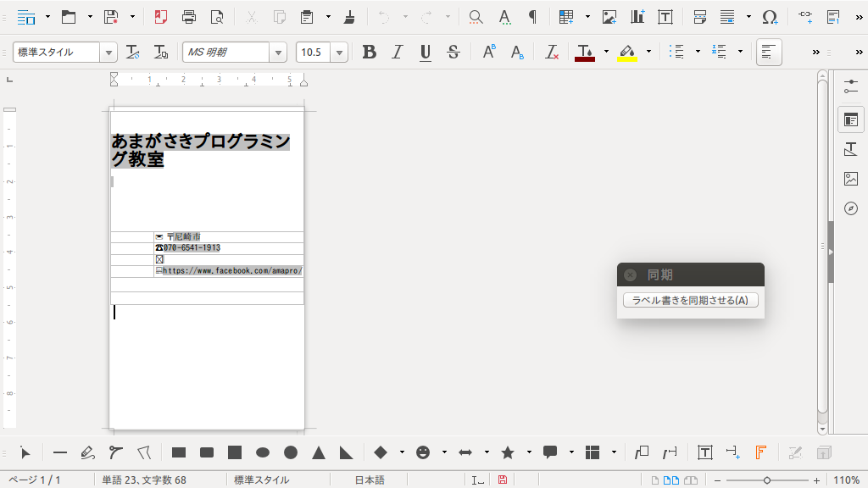This screenshot has width=868, height=488.
Task: Choose Select arrow drawing tool
Action: pyautogui.click(x=25, y=453)
